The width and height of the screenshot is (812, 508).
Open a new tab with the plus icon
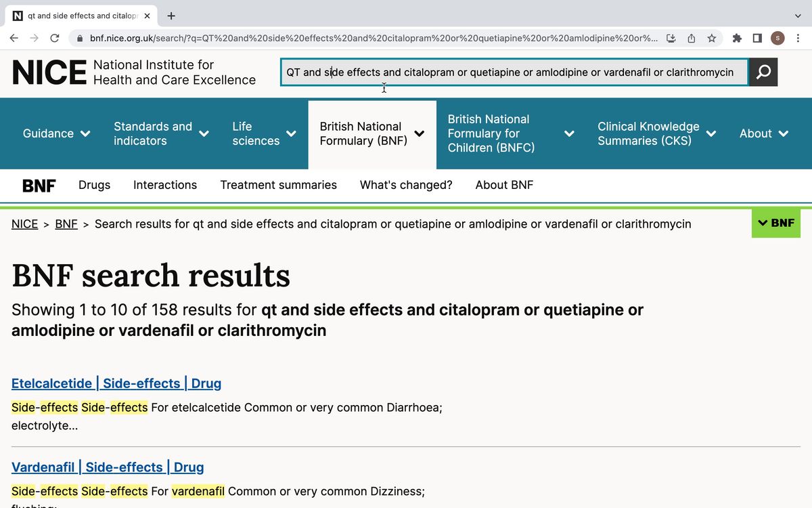[171, 16]
